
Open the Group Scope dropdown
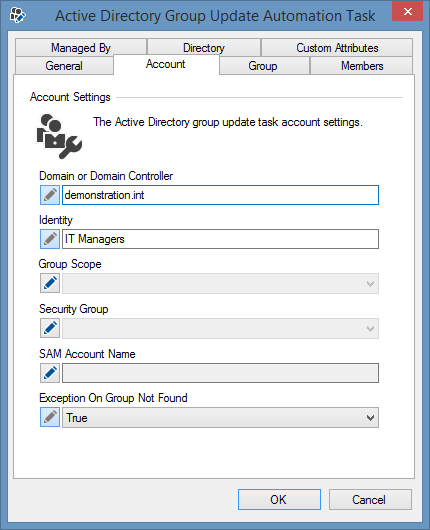pos(220,283)
